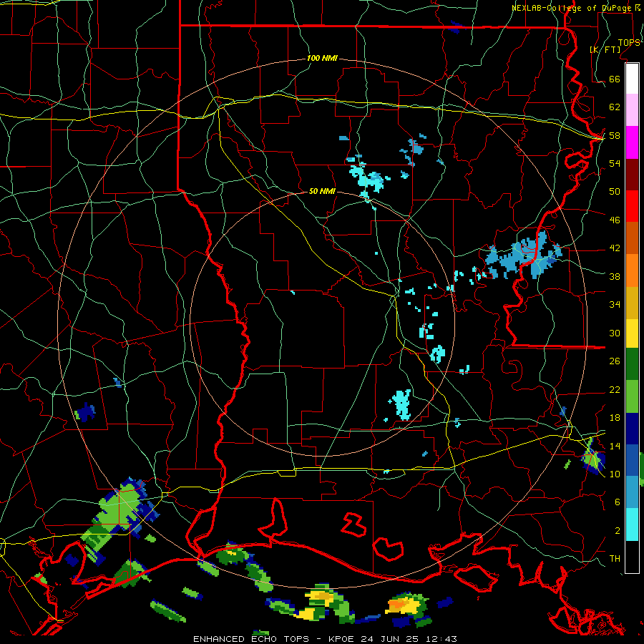
Task: Click the 'ENHANCED ECHO TOPS' caption text
Action: click(251, 639)
